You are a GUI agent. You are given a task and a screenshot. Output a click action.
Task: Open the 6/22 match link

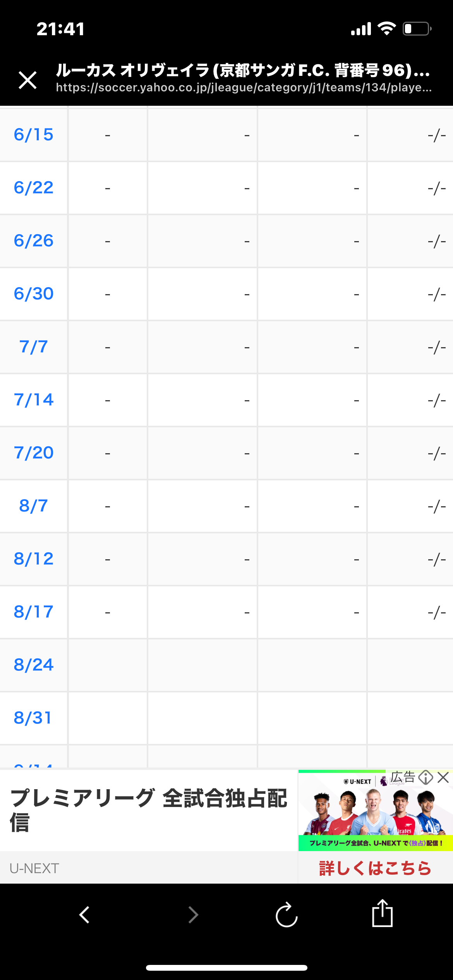(x=34, y=188)
